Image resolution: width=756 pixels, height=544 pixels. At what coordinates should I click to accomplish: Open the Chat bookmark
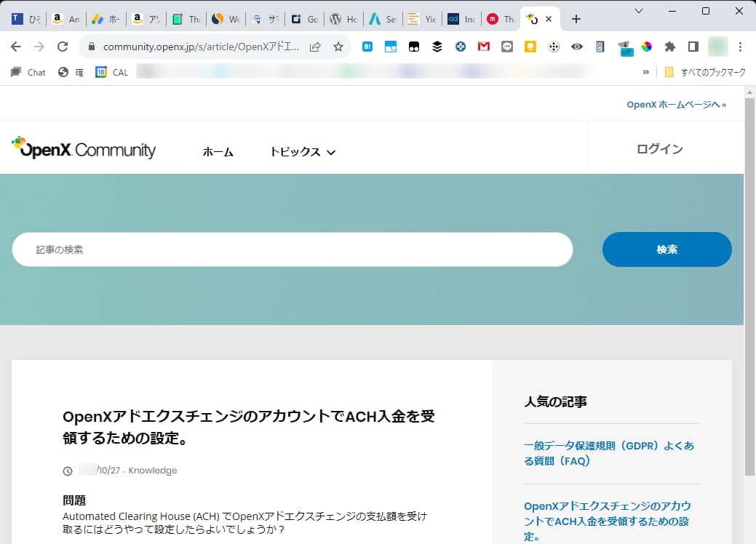tap(28, 72)
